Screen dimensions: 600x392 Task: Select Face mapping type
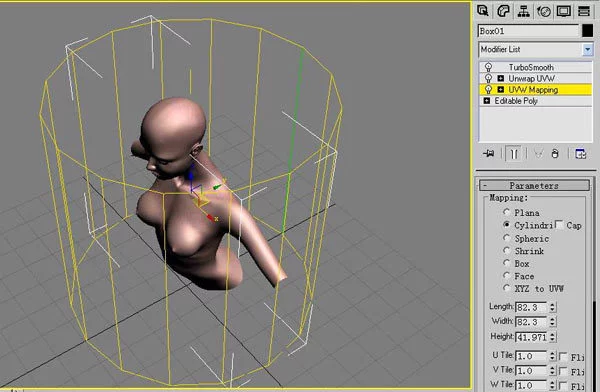(506, 275)
